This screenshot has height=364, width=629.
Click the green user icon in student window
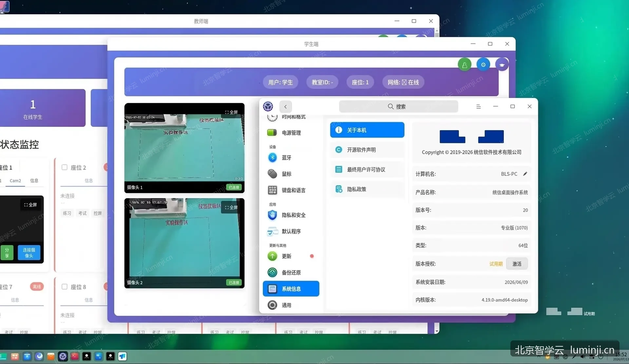(465, 65)
